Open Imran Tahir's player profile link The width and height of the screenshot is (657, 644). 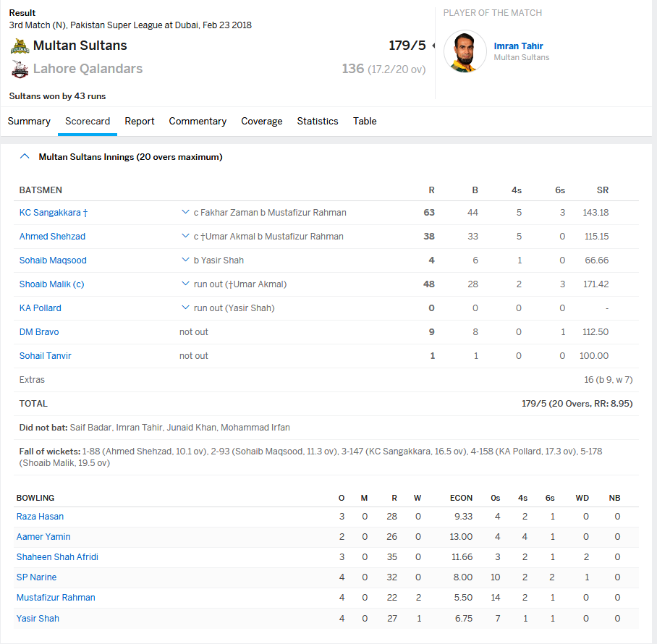[518, 46]
